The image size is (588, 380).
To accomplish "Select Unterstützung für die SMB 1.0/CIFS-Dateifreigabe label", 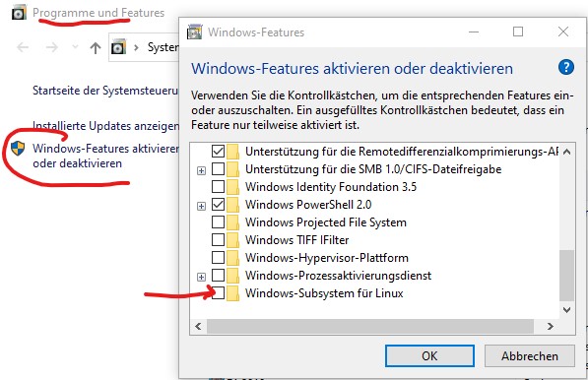I will (x=373, y=169).
